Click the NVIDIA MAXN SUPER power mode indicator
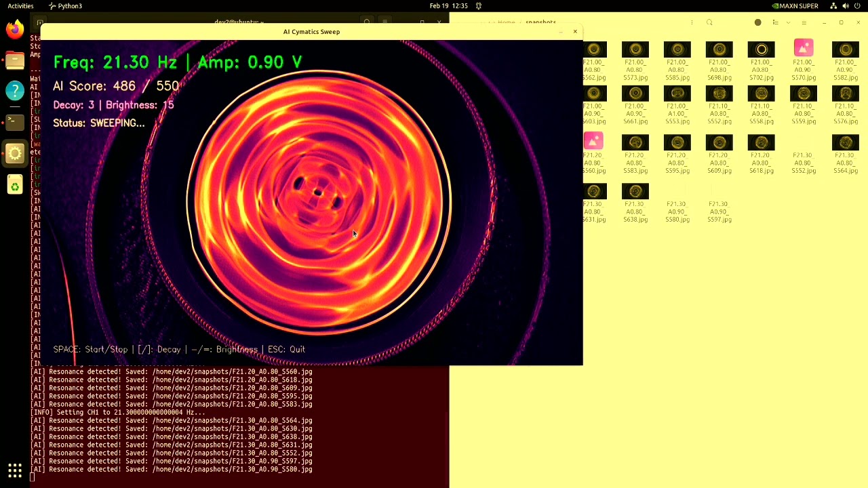Image resolution: width=868 pixels, height=488 pixels. [x=795, y=6]
